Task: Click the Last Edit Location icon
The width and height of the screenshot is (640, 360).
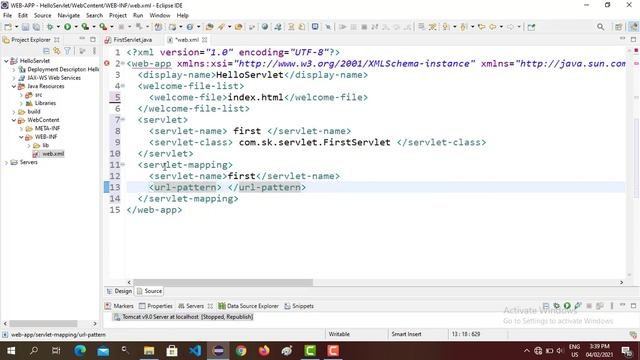Action: (x=482, y=27)
